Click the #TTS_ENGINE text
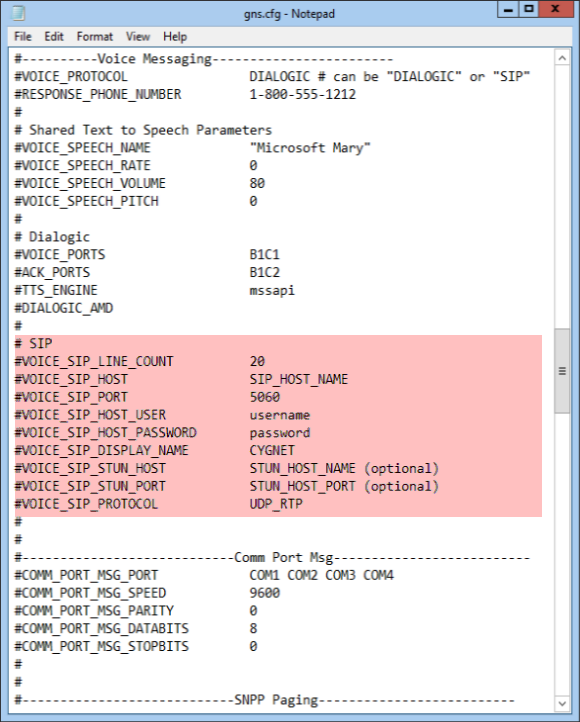The width and height of the screenshot is (580, 722). [x=56, y=291]
